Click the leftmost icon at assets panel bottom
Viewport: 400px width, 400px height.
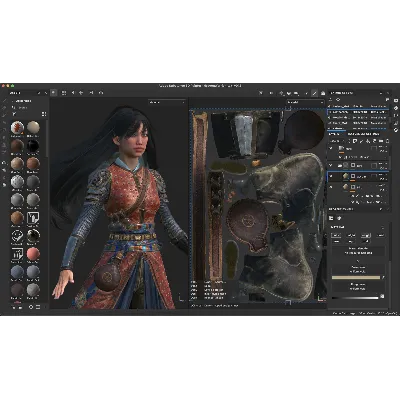(x=14, y=307)
